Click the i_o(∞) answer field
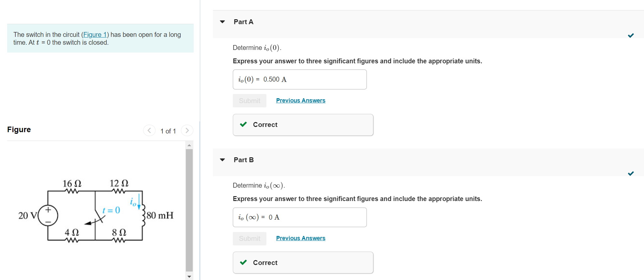644x280 pixels. [299, 217]
